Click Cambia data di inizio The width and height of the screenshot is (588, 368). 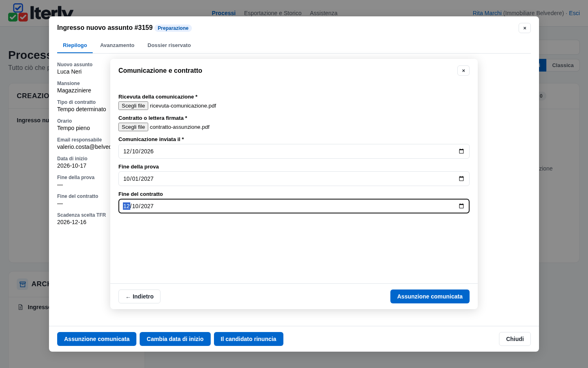click(x=175, y=339)
